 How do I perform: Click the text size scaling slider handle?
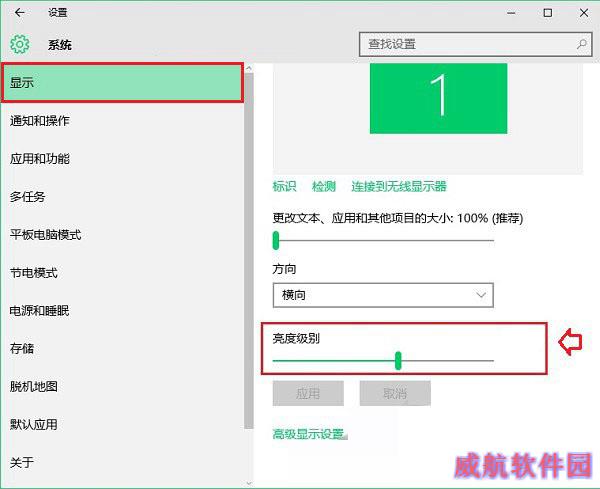276,241
